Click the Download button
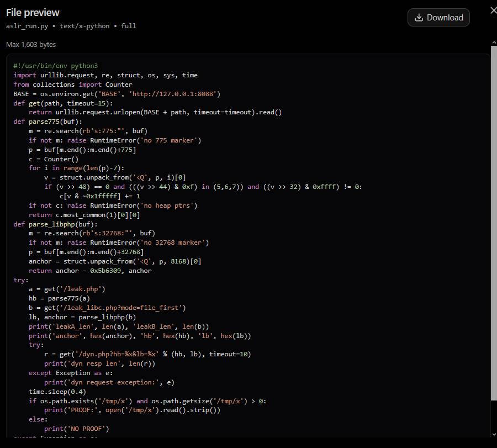The height and width of the screenshot is (448, 497). tap(438, 18)
